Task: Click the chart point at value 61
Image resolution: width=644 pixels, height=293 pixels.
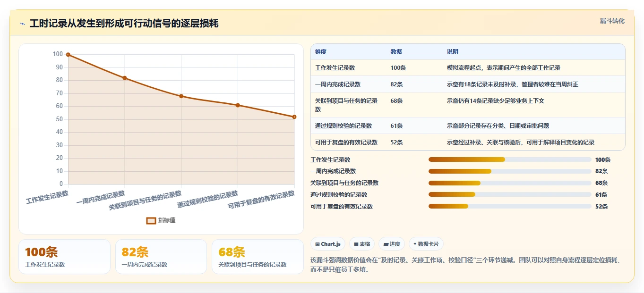Action: pos(238,105)
